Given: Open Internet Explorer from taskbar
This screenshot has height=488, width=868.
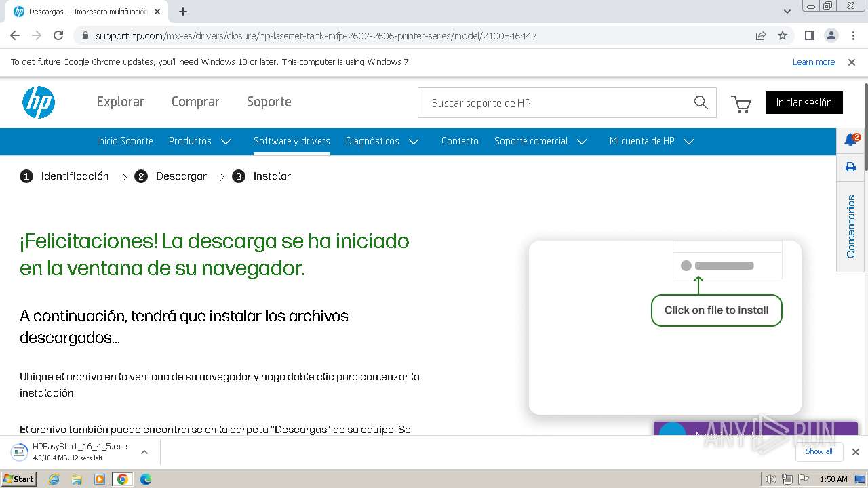Looking at the screenshot, I should point(54,479).
